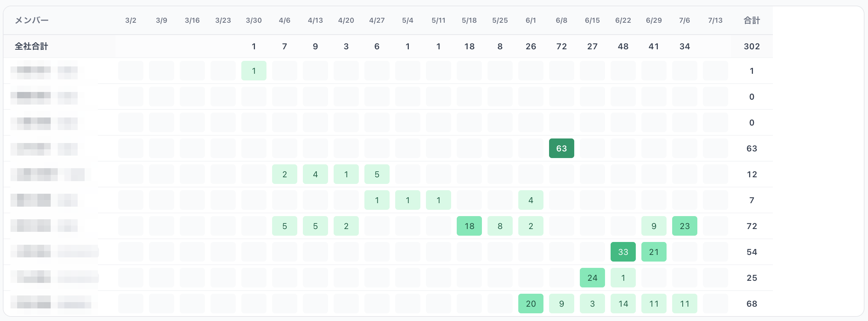
Task: Select the 5/25 week column header
Action: tap(500, 20)
